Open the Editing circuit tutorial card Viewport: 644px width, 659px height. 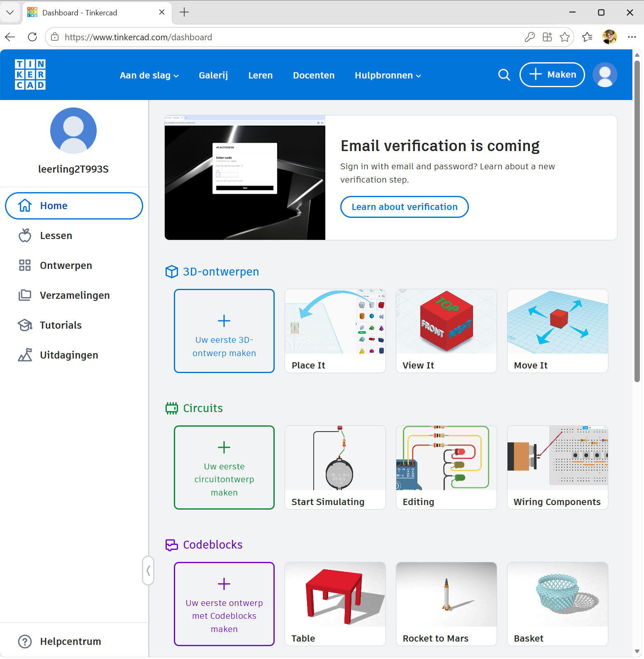point(446,467)
